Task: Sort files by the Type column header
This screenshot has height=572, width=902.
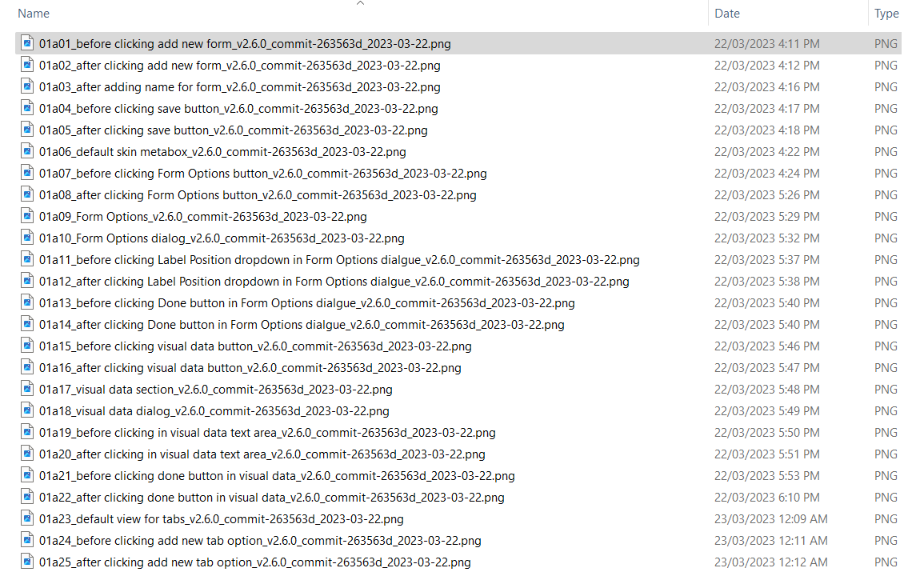Action: pyautogui.click(x=886, y=14)
